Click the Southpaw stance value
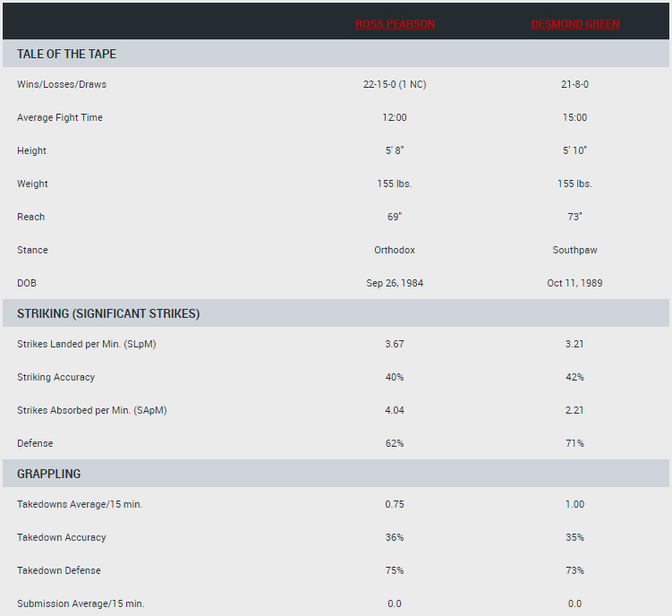 (x=574, y=250)
